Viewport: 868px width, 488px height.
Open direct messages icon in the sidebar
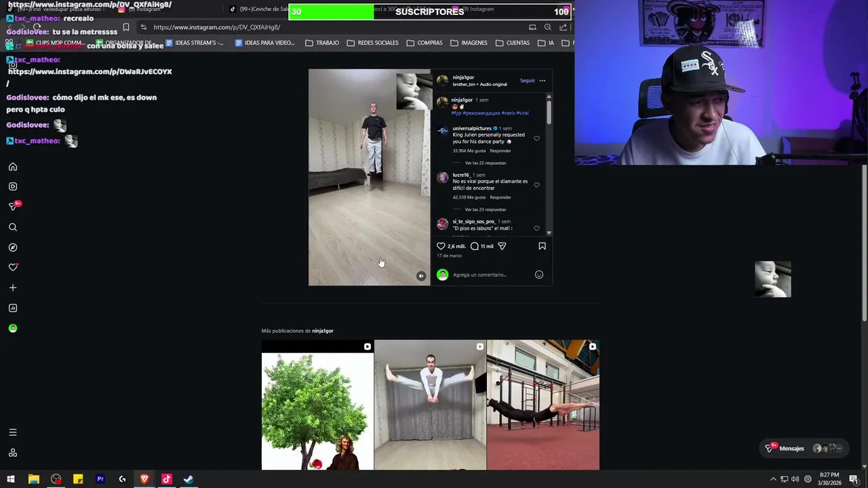[13, 206]
